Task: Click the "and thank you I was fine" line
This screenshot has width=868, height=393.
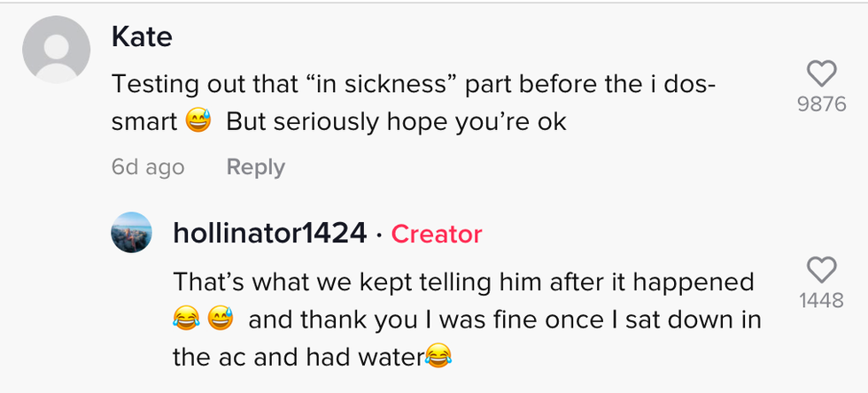Action: tap(504, 320)
